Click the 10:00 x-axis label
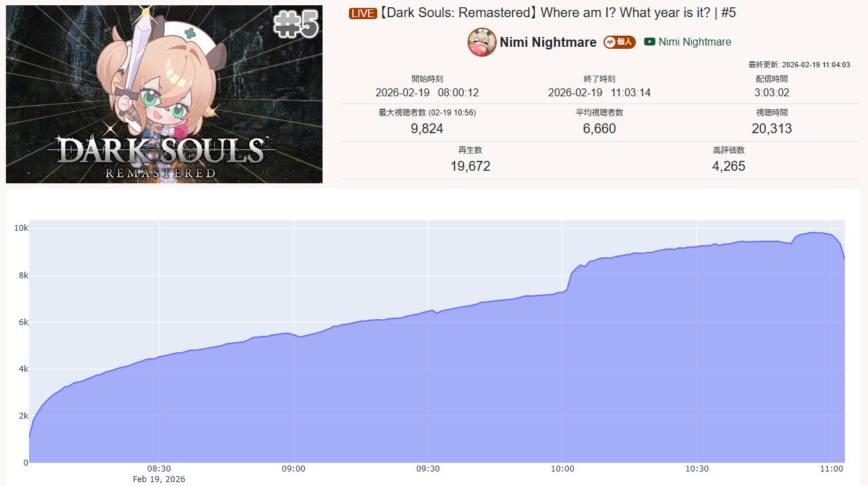Image resolution: width=868 pixels, height=486 pixels. [x=562, y=469]
